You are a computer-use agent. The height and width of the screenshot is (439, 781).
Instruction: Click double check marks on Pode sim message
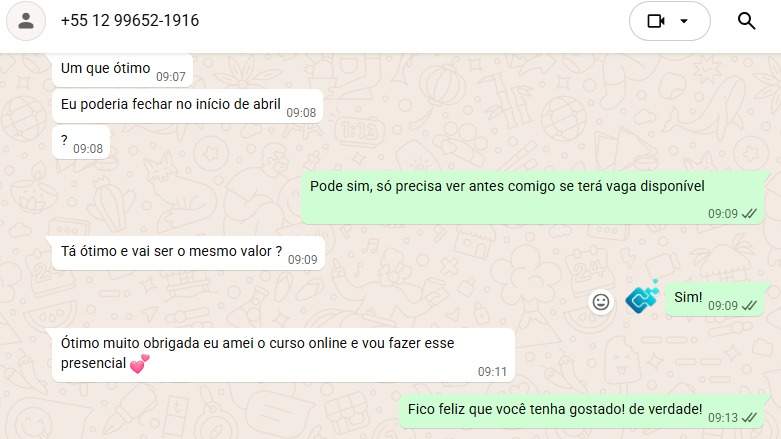pyautogui.click(x=749, y=214)
